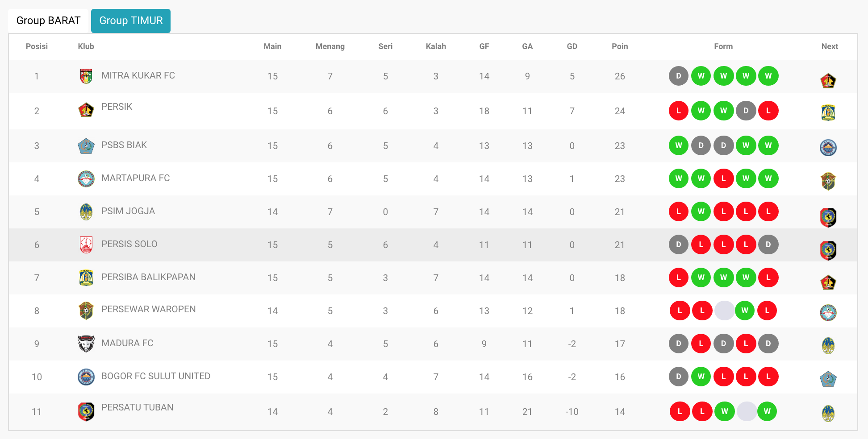The image size is (868, 439).
Task: Click Bogor FC Sulut United's next opponent crest
Action: pos(828,379)
